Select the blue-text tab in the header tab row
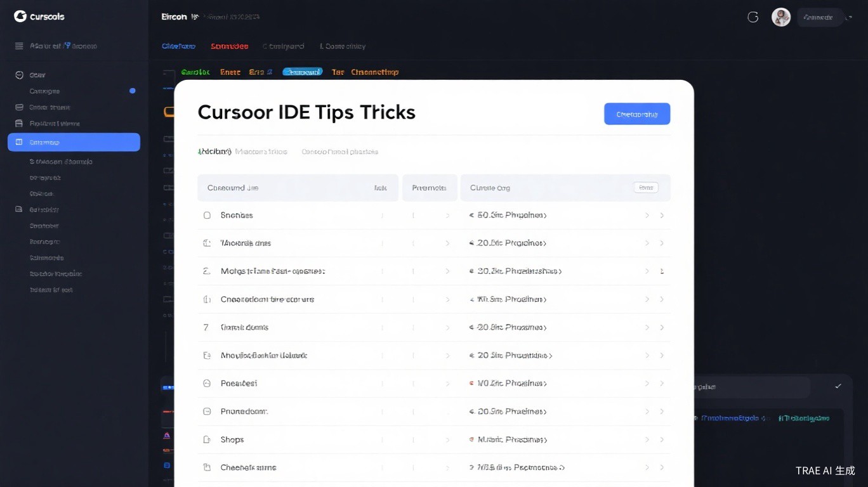 (178, 46)
